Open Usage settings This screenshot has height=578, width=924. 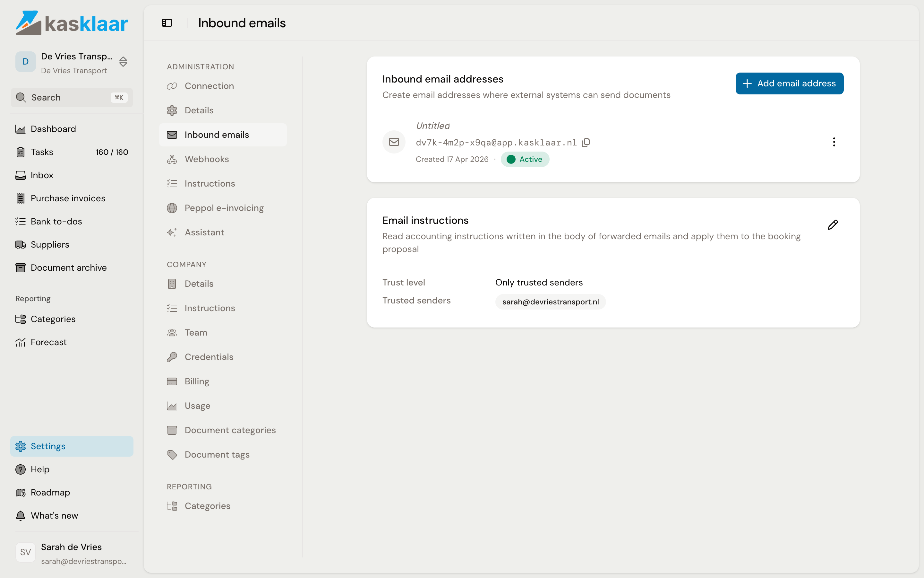click(223, 406)
